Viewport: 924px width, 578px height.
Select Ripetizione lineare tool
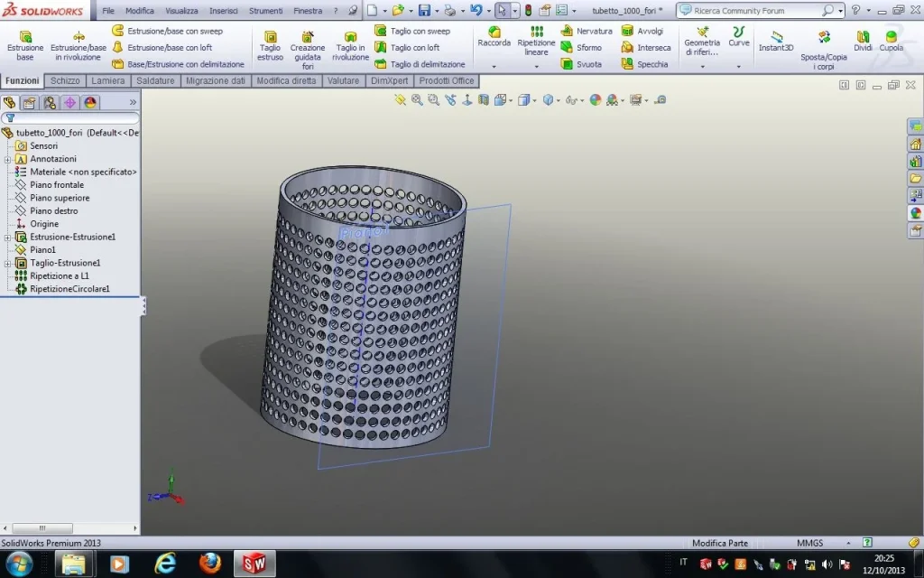click(x=536, y=41)
